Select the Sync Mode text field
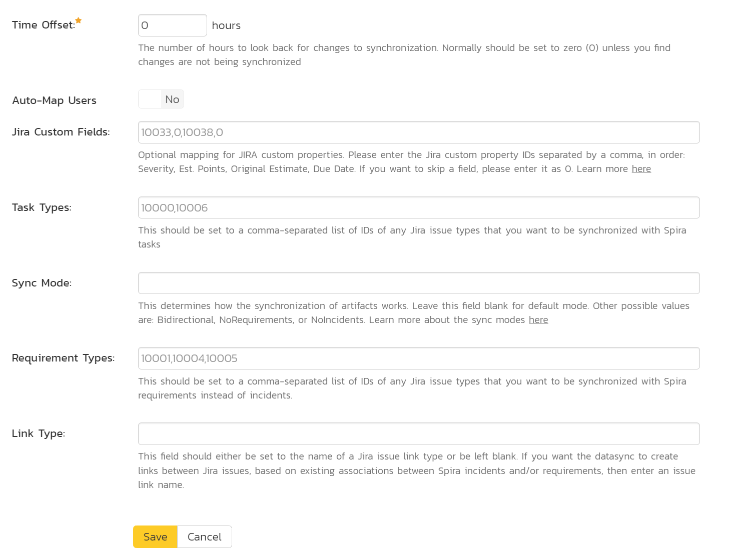The image size is (756, 556). [x=419, y=283]
